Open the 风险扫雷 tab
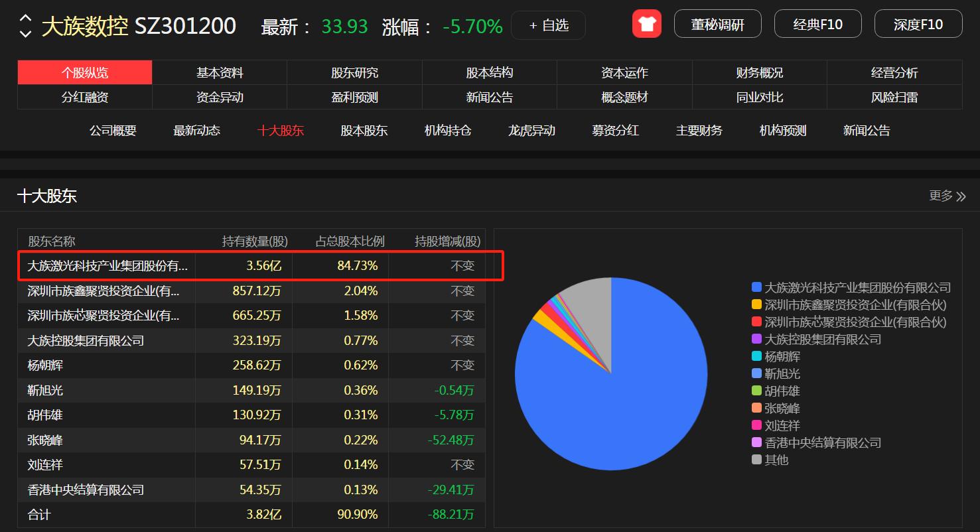 [x=894, y=98]
